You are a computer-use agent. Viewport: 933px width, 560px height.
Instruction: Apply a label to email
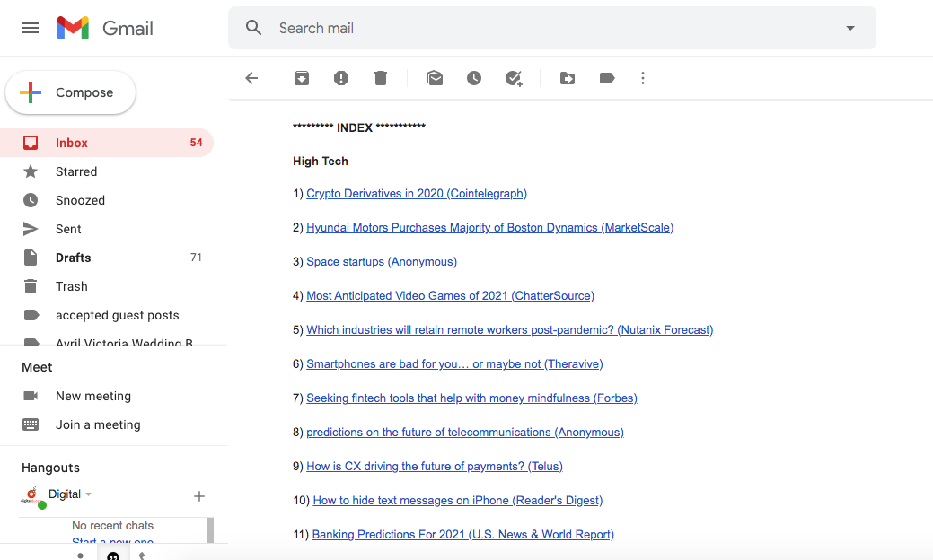pyautogui.click(x=607, y=78)
